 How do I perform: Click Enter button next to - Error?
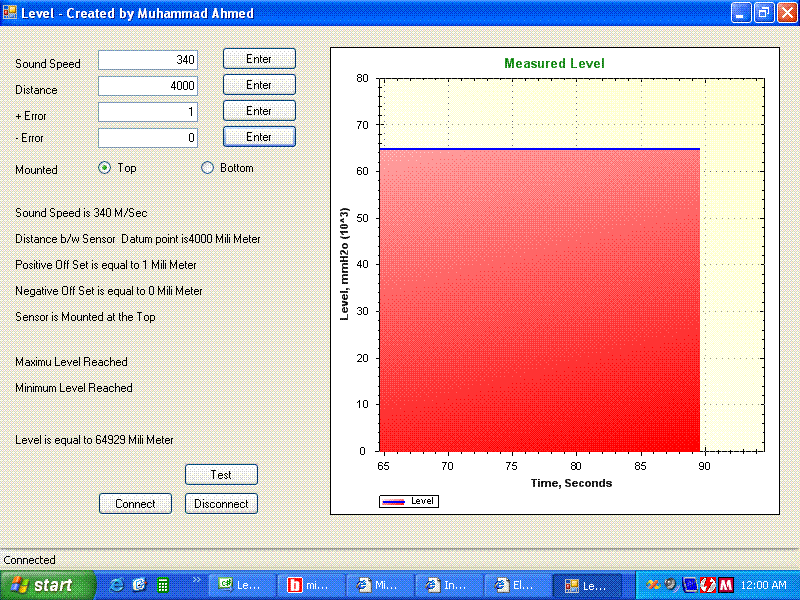tap(259, 137)
